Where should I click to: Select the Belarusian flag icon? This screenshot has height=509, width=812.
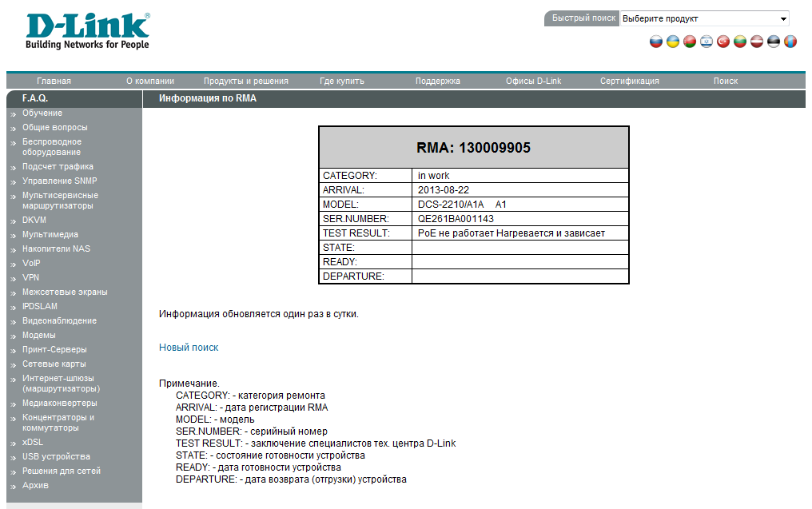[x=690, y=42]
